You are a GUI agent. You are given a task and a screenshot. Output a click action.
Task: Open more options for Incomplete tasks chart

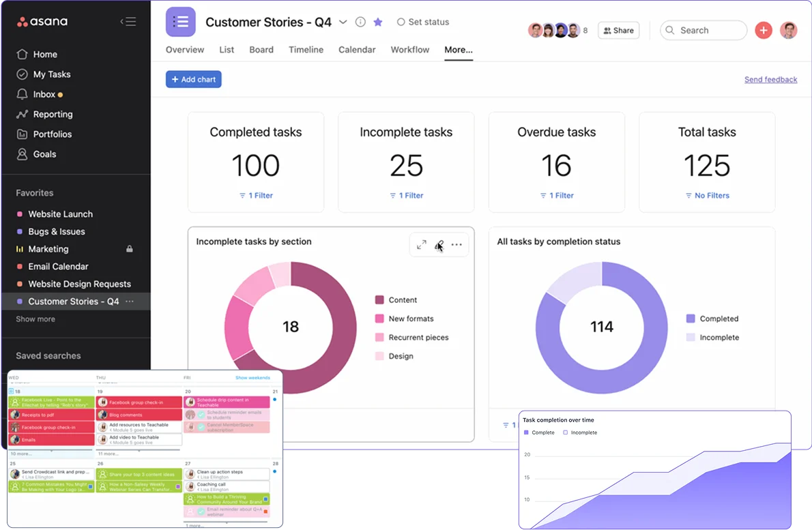click(x=456, y=244)
